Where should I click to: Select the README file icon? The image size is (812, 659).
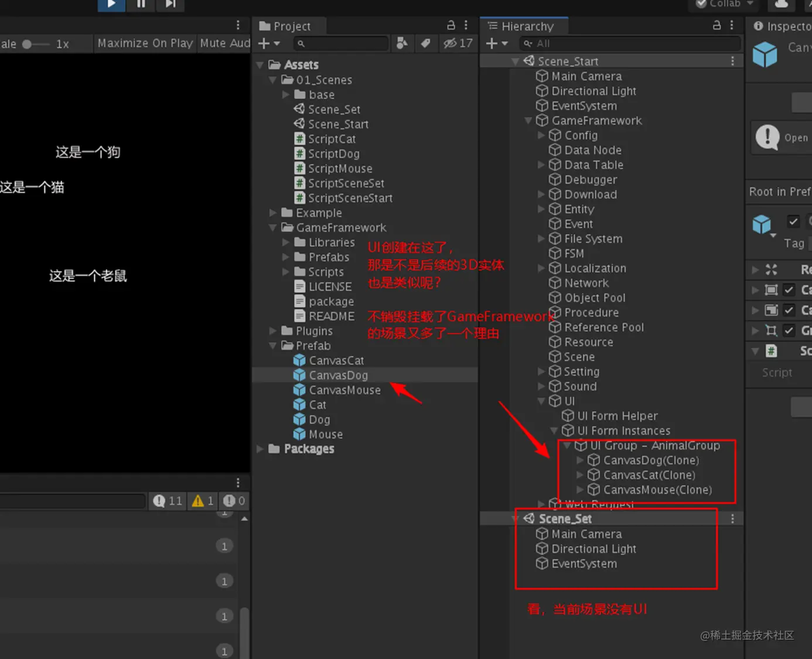pos(299,316)
